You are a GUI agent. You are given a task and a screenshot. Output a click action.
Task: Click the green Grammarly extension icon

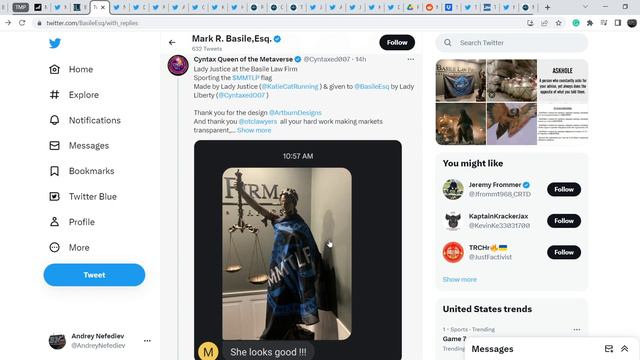(x=576, y=23)
